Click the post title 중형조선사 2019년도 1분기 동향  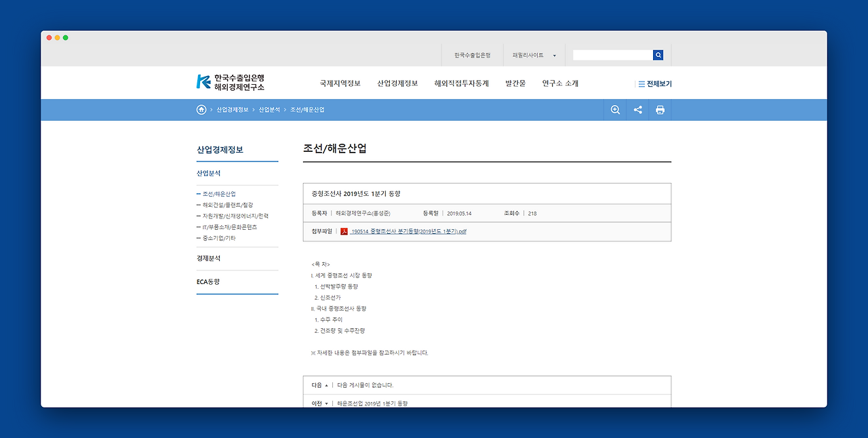(356, 193)
